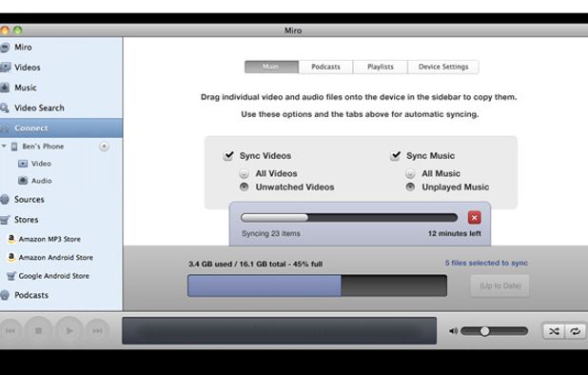Viewport: 588px width, 375px height.
Task: Open the Music library
Action: [60, 88]
